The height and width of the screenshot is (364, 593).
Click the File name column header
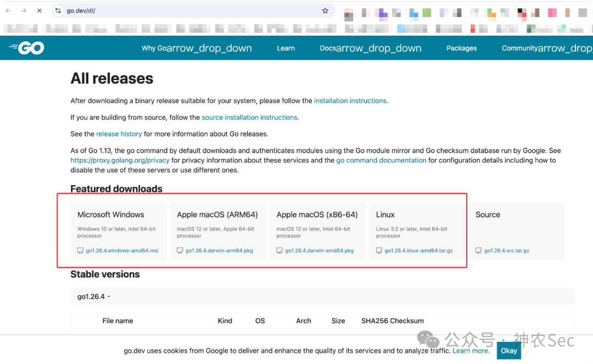[118, 321]
